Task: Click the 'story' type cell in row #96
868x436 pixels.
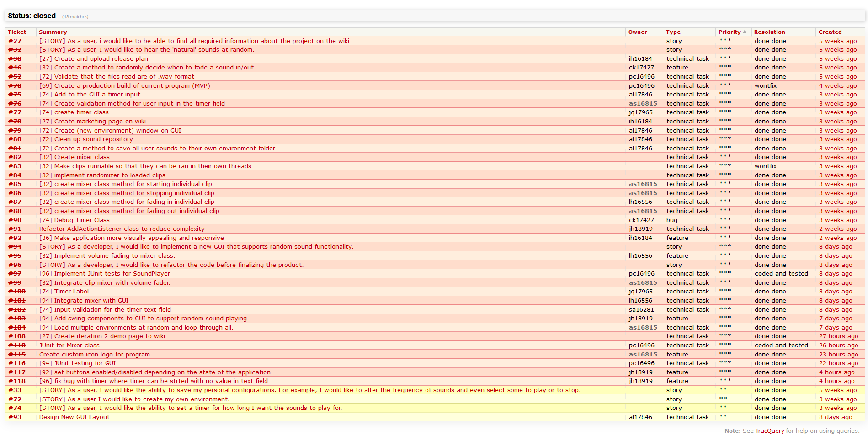Action: tap(674, 265)
